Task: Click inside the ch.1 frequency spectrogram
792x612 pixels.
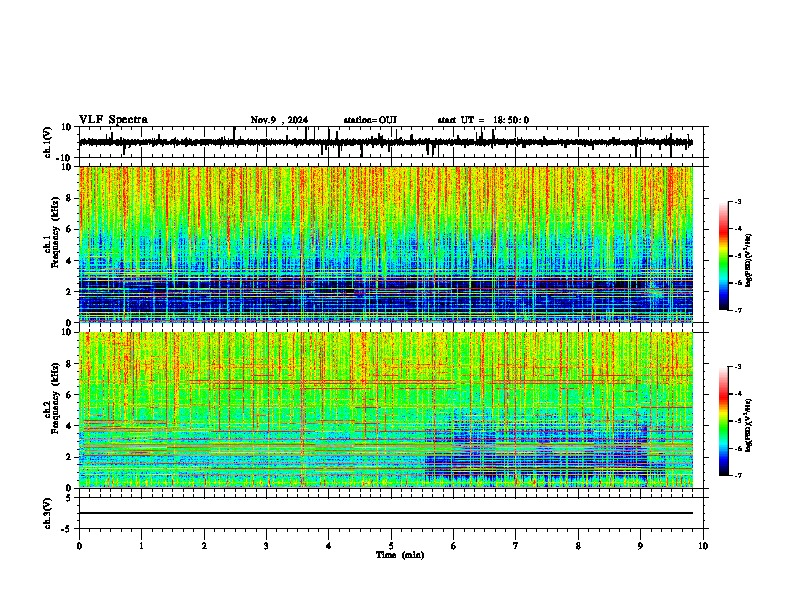Action: (x=386, y=244)
